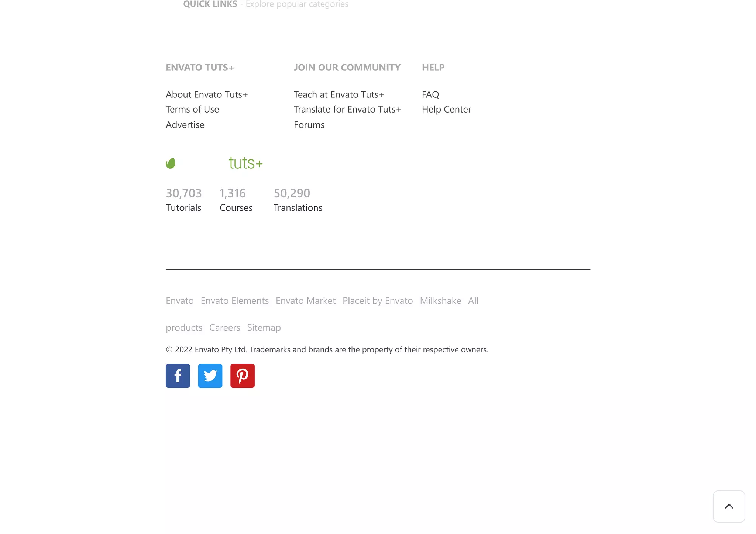The image size is (756, 534).
Task: Open the FAQ link
Action: pyautogui.click(x=430, y=94)
